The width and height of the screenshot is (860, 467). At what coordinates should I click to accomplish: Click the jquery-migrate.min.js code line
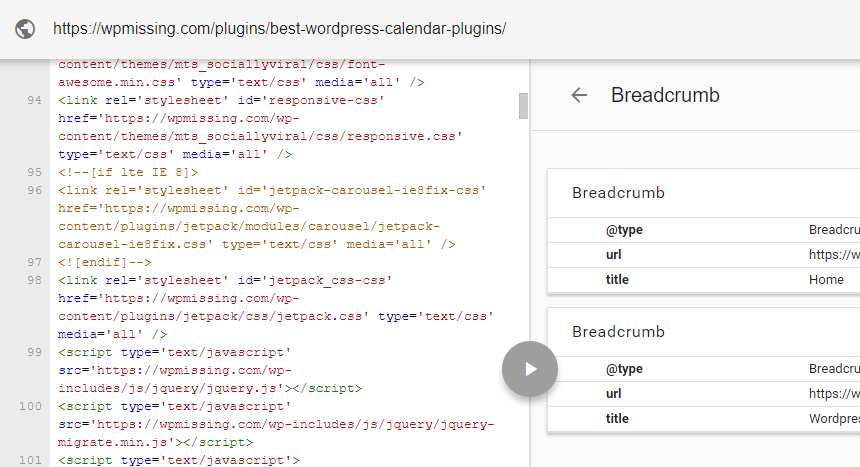pos(156,442)
